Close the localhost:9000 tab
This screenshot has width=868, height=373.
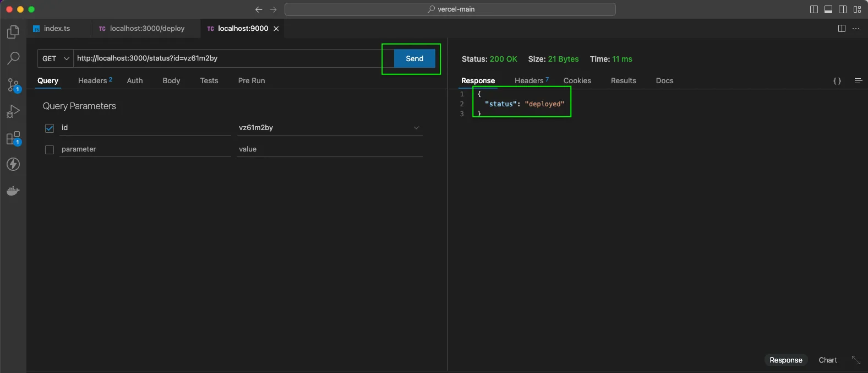[x=276, y=29]
